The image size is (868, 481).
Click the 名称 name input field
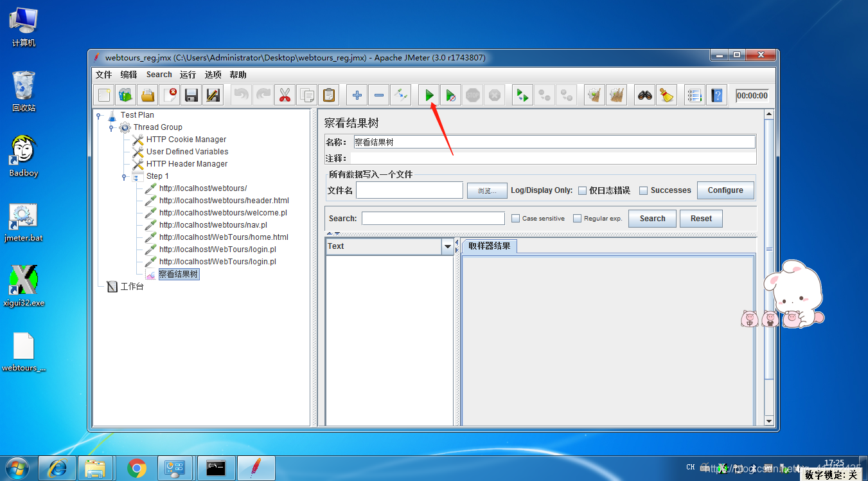pyautogui.click(x=554, y=142)
